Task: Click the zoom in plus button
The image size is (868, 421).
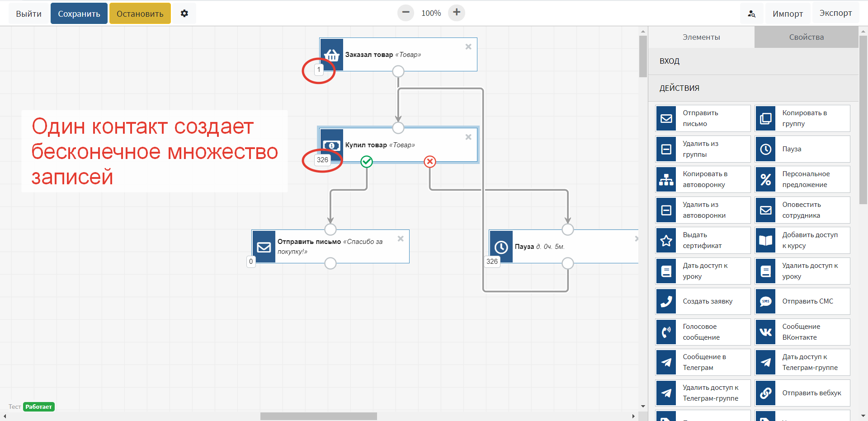Action: 457,13
